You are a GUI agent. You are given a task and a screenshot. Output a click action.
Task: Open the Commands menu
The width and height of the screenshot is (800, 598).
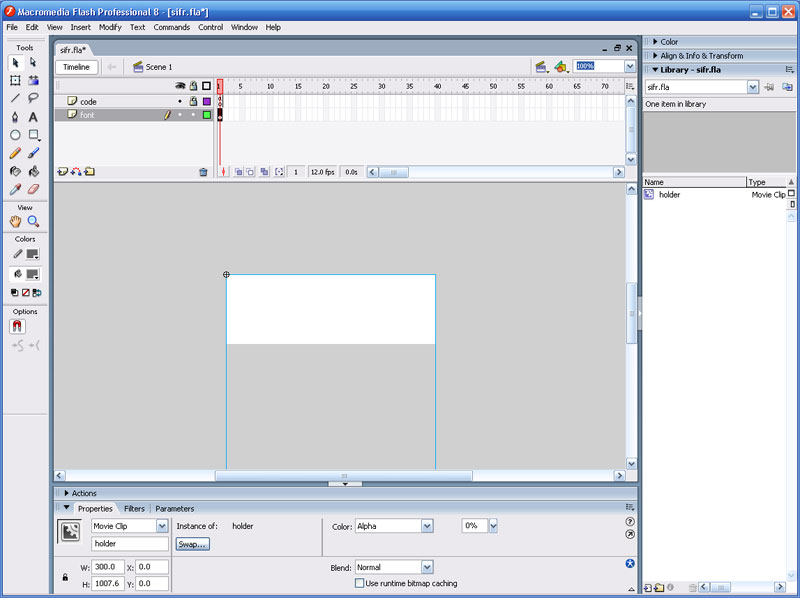click(171, 27)
